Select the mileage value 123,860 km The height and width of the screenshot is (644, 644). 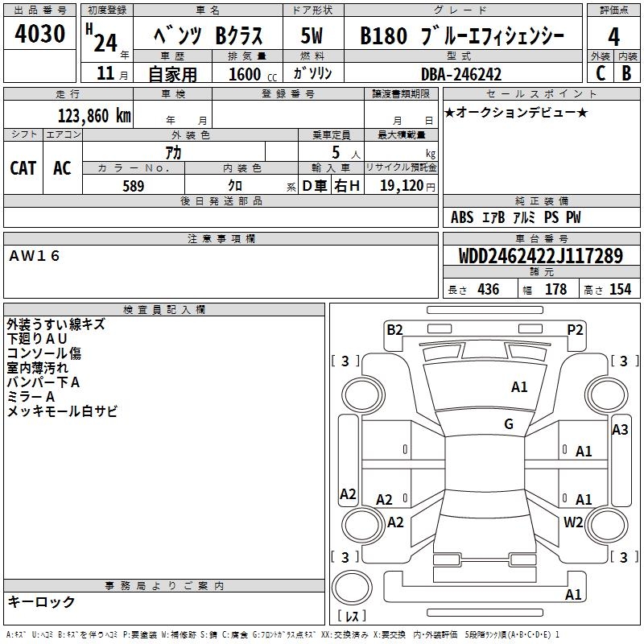click(94, 115)
